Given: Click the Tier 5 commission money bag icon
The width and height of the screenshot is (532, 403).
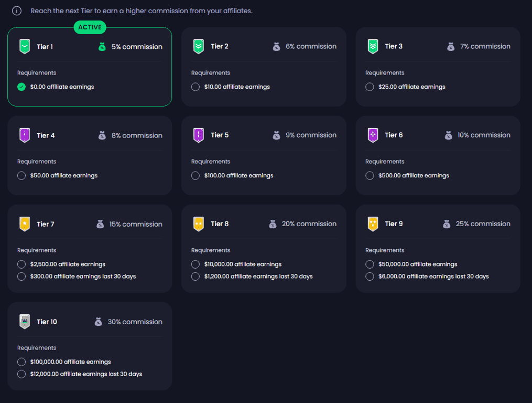Looking at the screenshot, I should pos(276,135).
